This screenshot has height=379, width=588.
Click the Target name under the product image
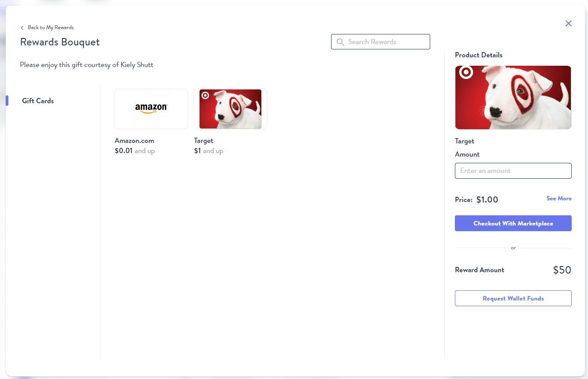tap(465, 141)
